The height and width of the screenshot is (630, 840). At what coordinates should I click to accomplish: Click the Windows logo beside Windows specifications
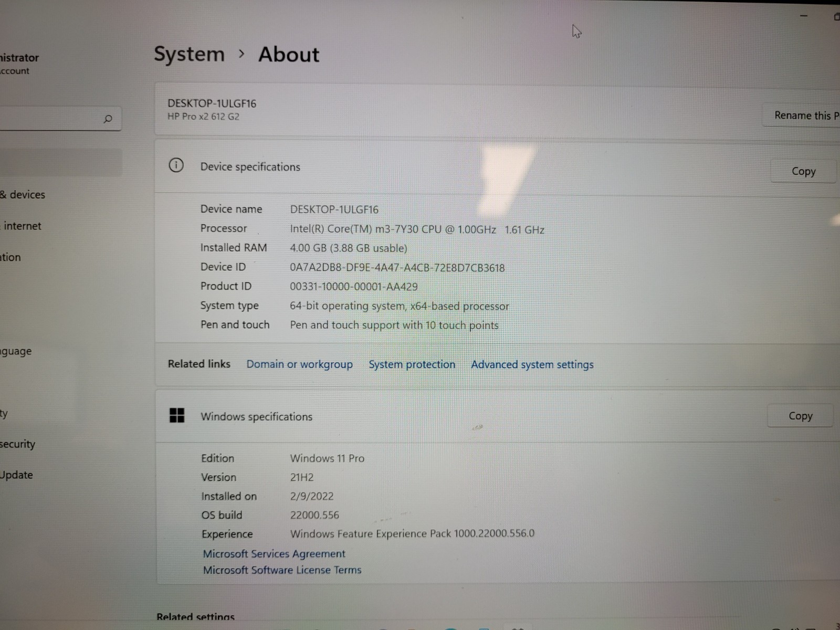[177, 415]
